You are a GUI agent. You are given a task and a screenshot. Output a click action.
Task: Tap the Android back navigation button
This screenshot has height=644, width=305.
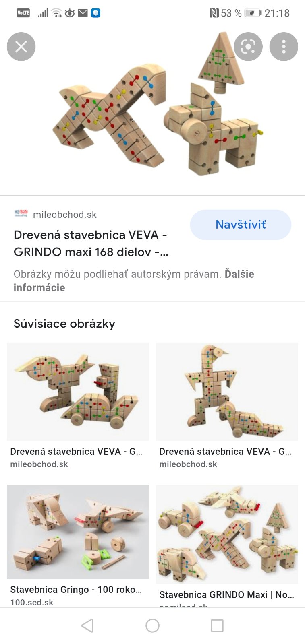[x=87, y=625]
